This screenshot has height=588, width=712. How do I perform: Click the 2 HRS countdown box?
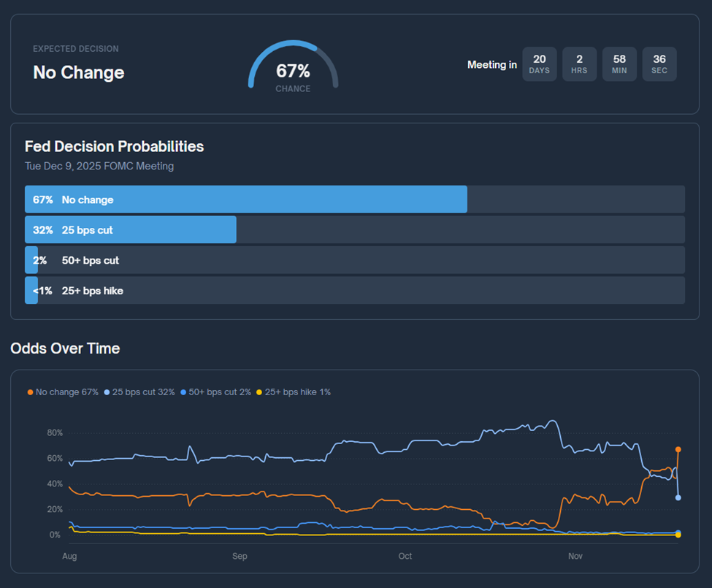[x=579, y=64]
